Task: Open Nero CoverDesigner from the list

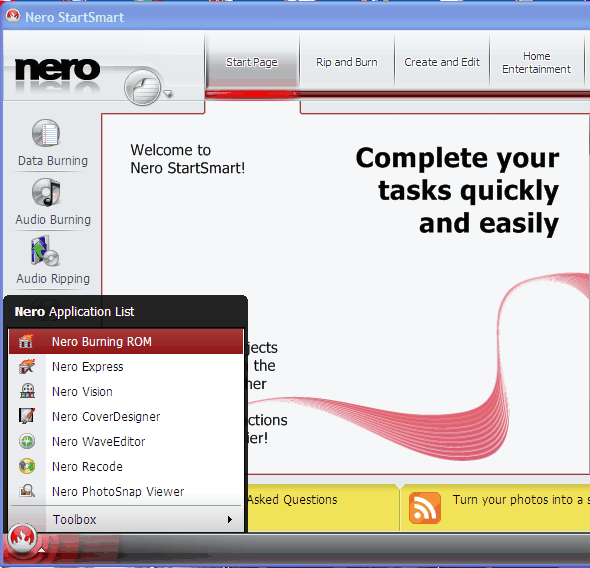Action: tap(126, 416)
